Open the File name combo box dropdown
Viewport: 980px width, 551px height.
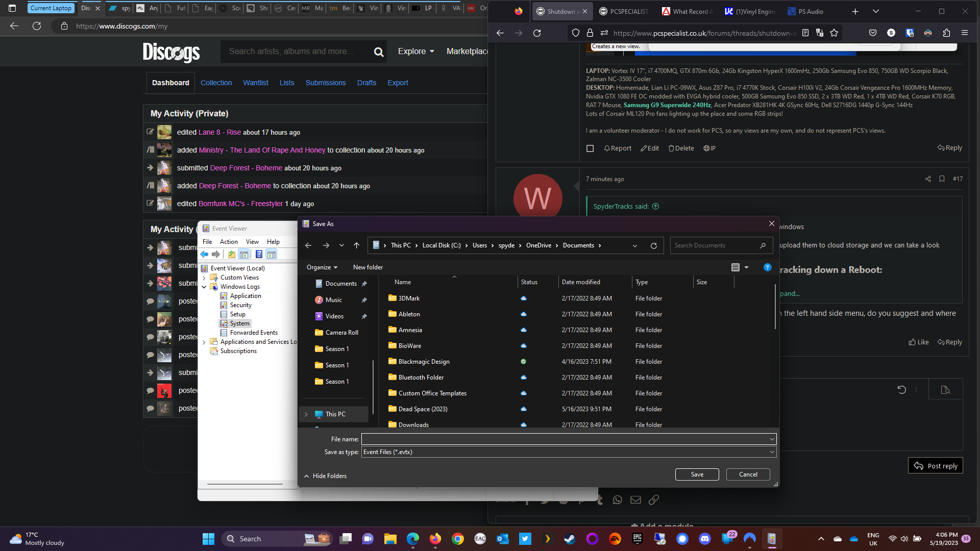pyautogui.click(x=772, y=439)
